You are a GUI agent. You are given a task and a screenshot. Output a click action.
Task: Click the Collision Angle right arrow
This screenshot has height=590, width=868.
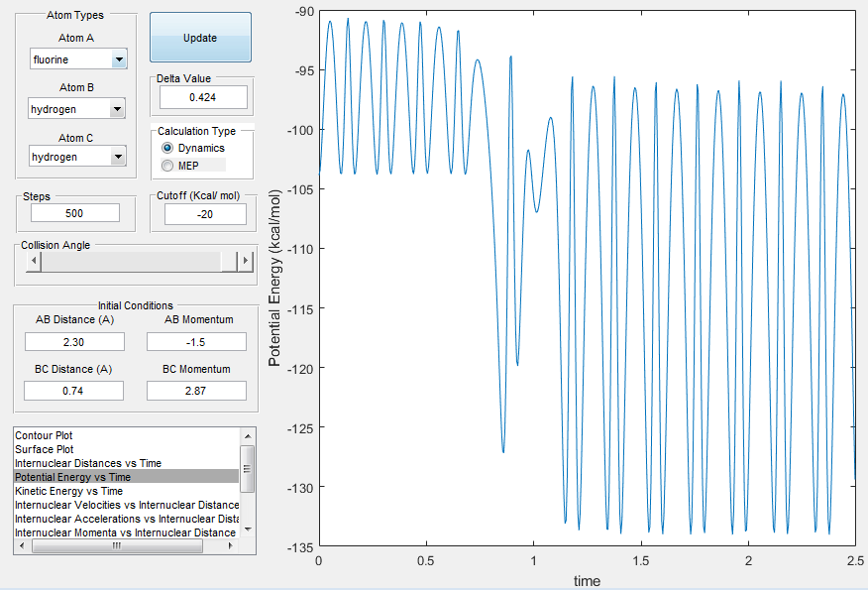[246, 261]
